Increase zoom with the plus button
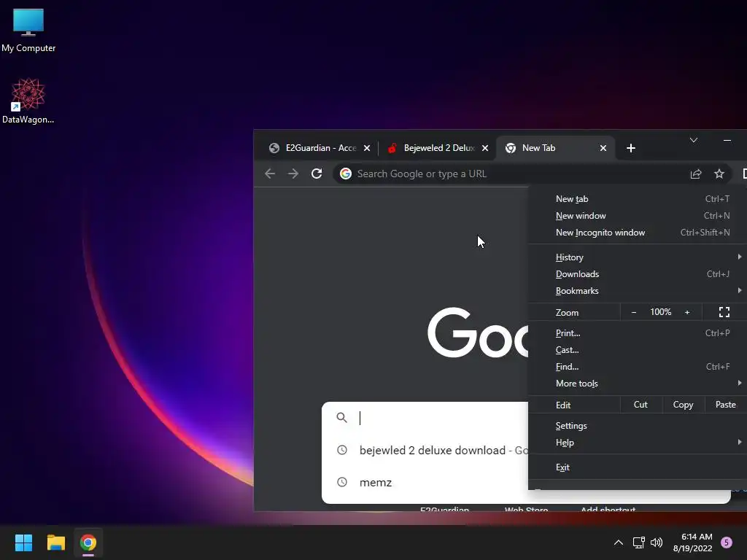The height and width of the screenshot is (560, 747). click(687, 312)
